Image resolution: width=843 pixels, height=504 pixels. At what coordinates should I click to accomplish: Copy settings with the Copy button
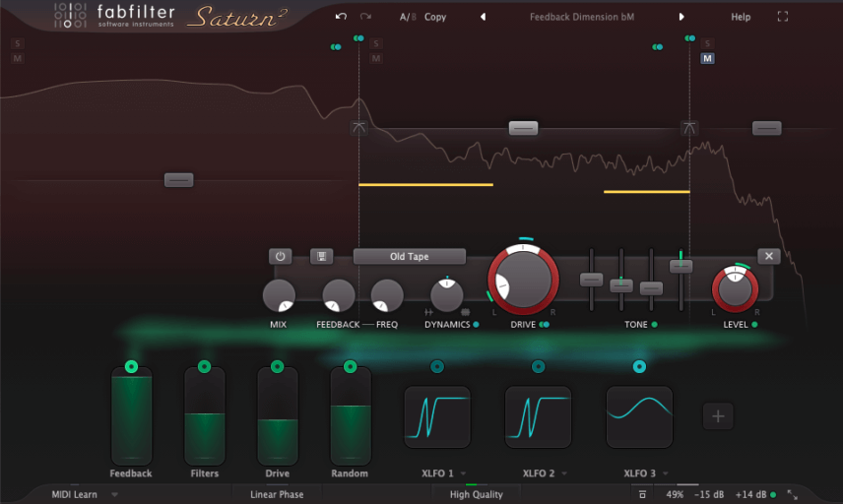(435, 17)
